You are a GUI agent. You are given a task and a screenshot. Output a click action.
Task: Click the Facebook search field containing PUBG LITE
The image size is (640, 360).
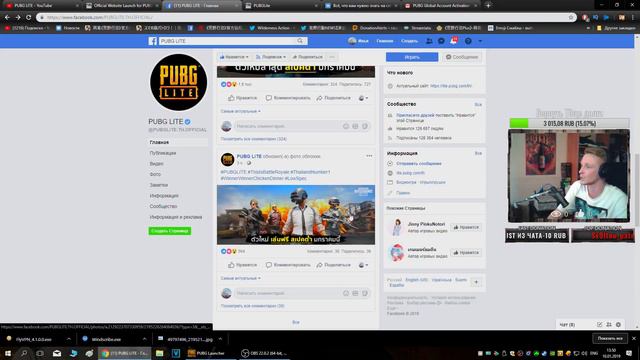(x=228, y=41)
